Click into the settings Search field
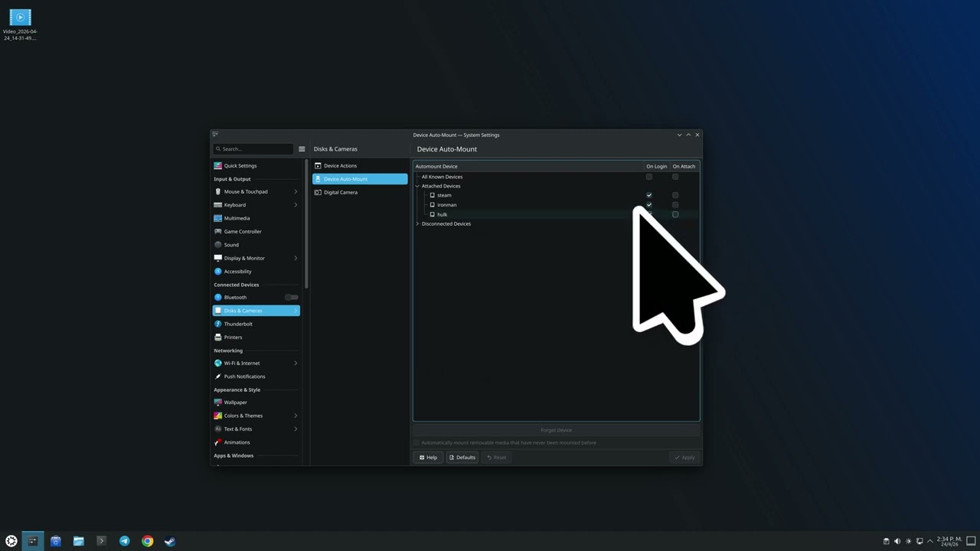Viewport: 980px width, 551px height. tap(253, 149)
